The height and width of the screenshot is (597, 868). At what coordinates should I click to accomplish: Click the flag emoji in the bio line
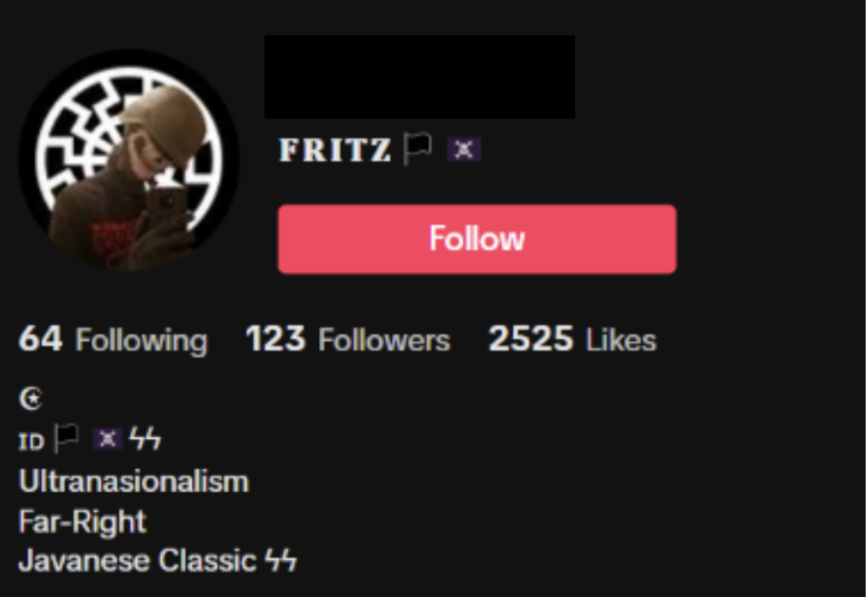(66, 439)
